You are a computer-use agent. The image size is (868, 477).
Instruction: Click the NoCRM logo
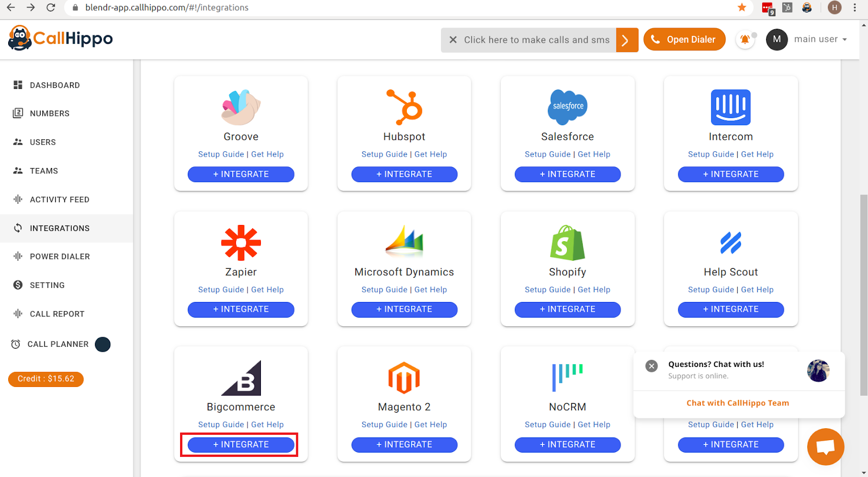[567, 378]
